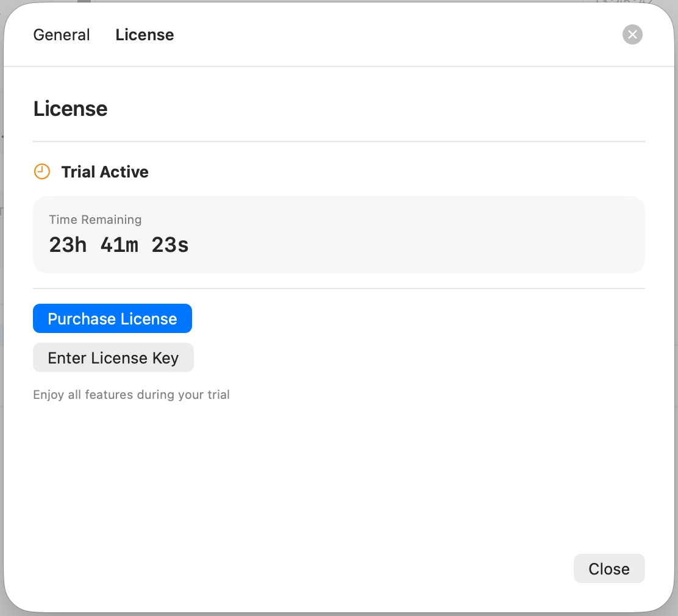Click the Trial Active status label

coord(105,172)
